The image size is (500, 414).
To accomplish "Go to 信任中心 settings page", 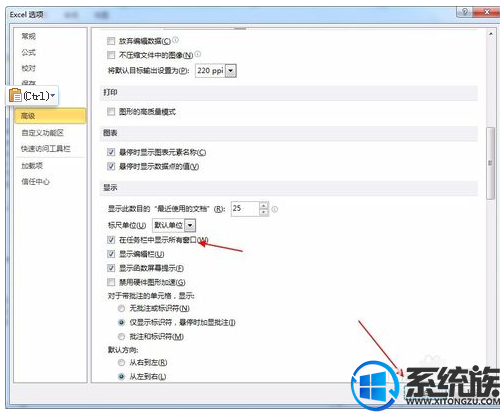I will pyautogui.click(x=35, y=181).
